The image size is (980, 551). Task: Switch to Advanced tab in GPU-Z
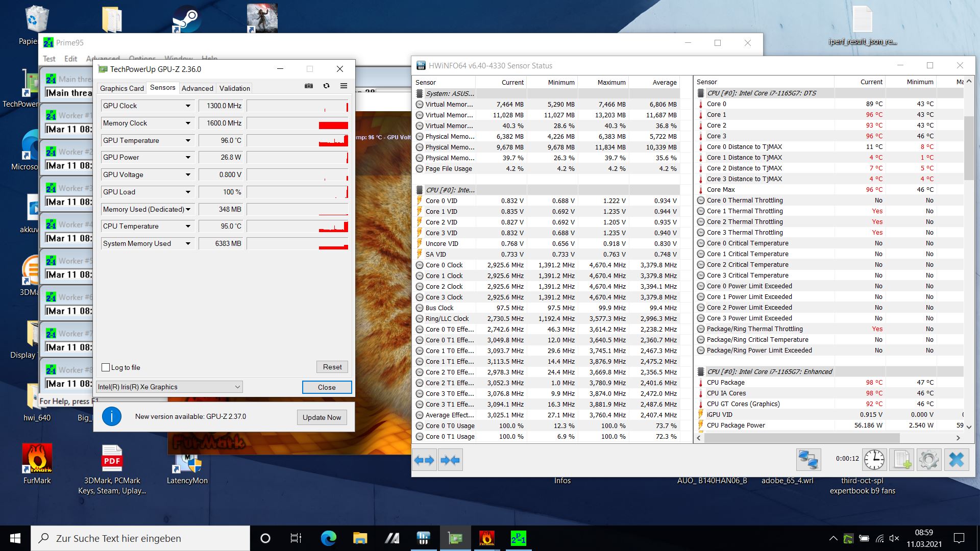pos(197,88)
